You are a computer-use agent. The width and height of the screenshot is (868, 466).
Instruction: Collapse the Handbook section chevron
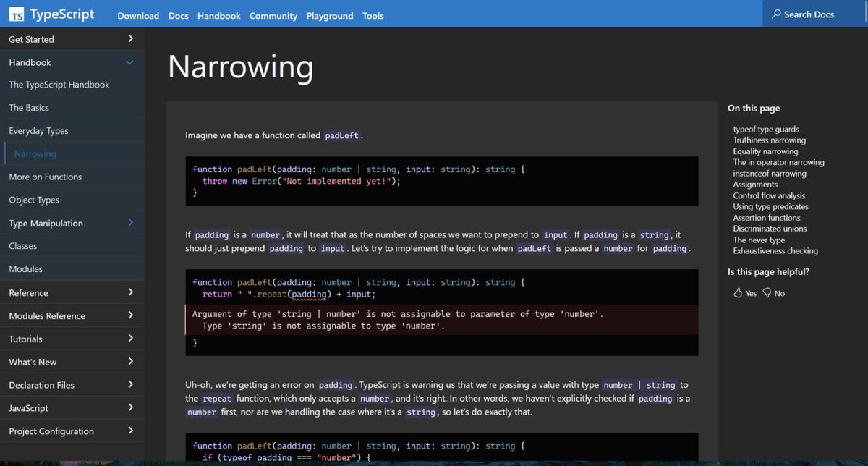[130, 62]
